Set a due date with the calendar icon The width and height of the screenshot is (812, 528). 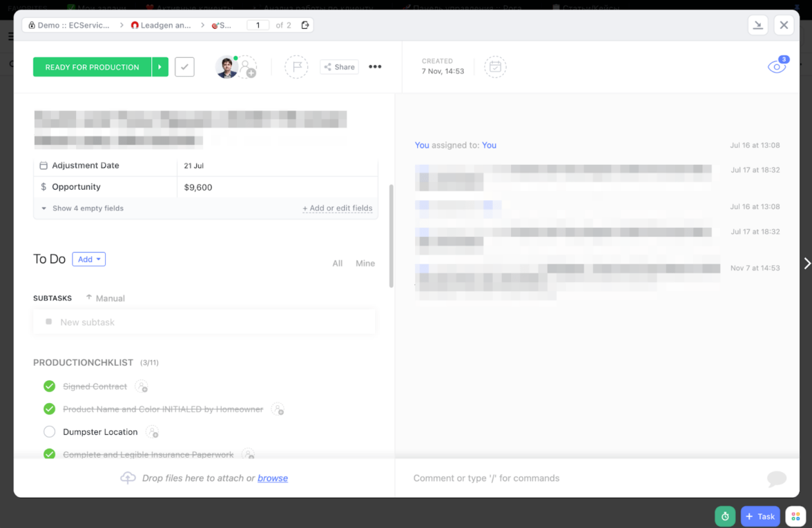(495, 67)
